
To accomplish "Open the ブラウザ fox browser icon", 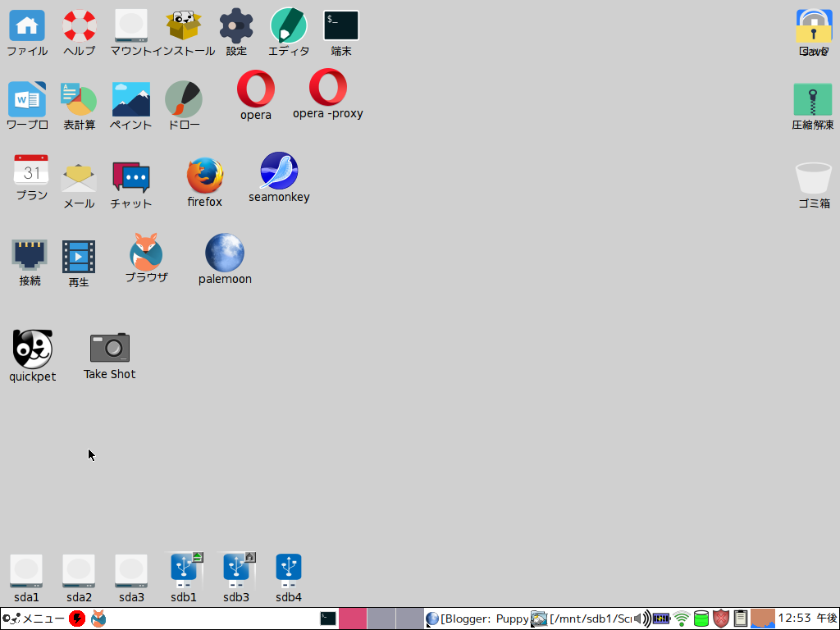I will click(x=146, y=252).
